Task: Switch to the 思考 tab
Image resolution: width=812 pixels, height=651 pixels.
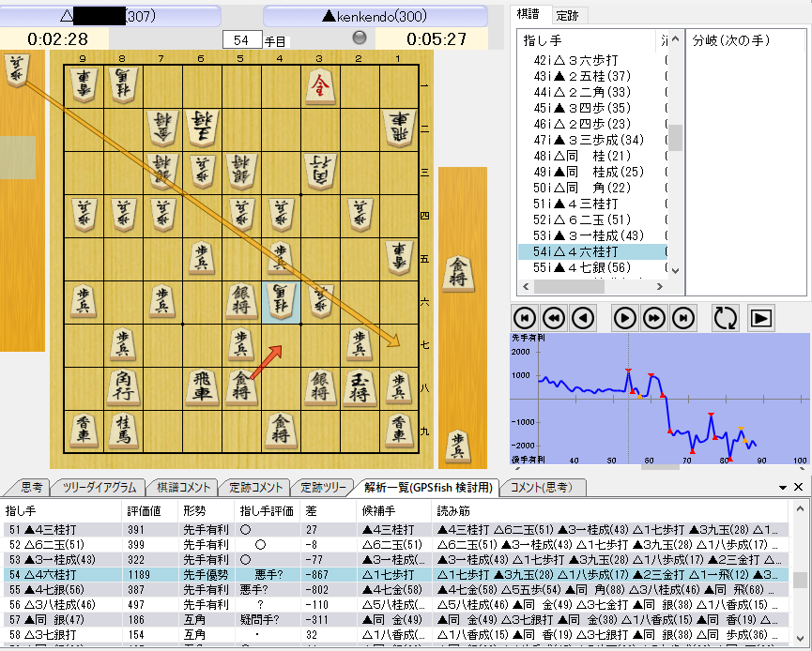Action: [x=30, y=488]
